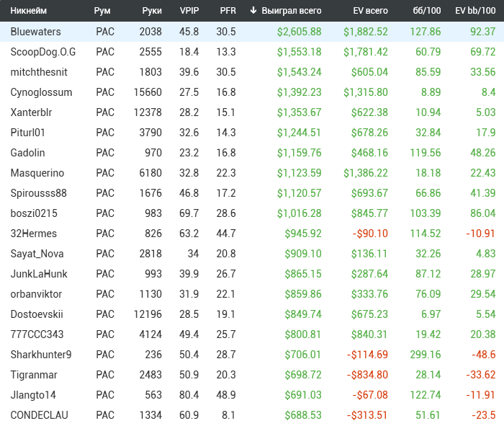Screen dimensions: 504x426
Task: Click the -48.6 EV bb/100 value
Action: [484, 355]
